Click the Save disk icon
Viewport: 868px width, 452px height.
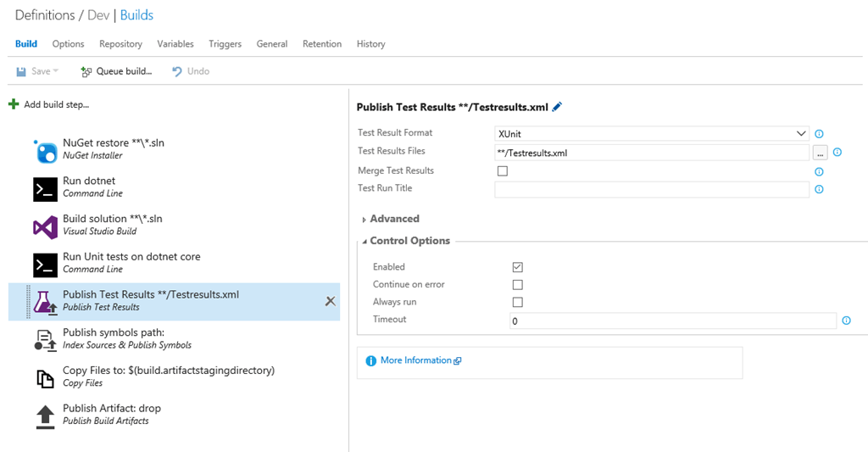pos(21,71)
